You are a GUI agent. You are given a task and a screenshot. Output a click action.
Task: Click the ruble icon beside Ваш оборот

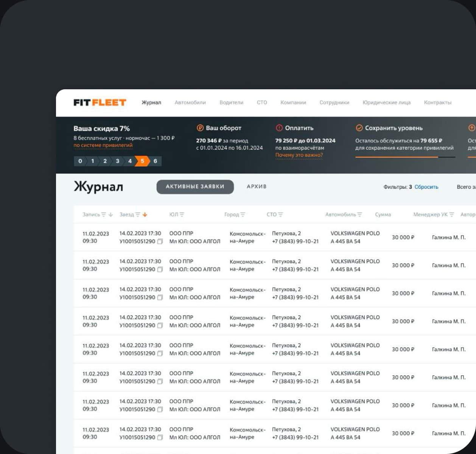[x=200, y=128]
